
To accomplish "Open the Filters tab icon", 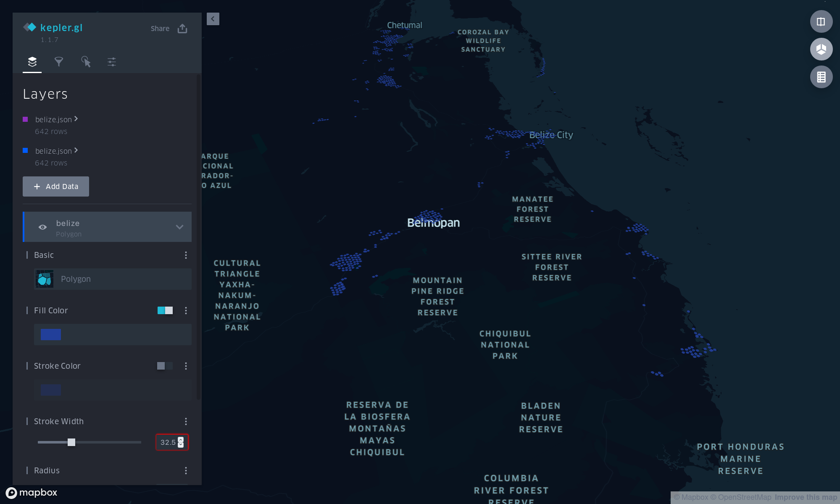I will coord(59,62).
